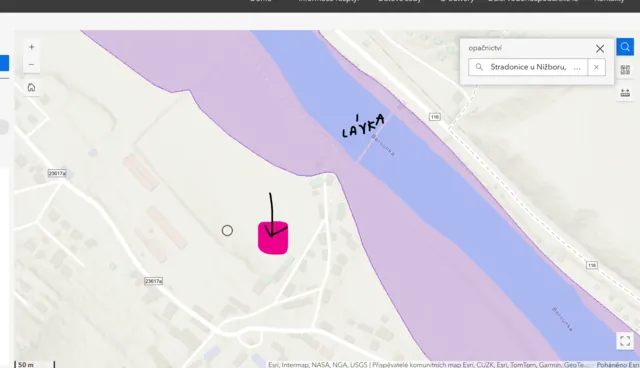The width and height of the screenshot is (640, 368).
Task: Click the magnifier inside the search box
Action: coord(479,67)
